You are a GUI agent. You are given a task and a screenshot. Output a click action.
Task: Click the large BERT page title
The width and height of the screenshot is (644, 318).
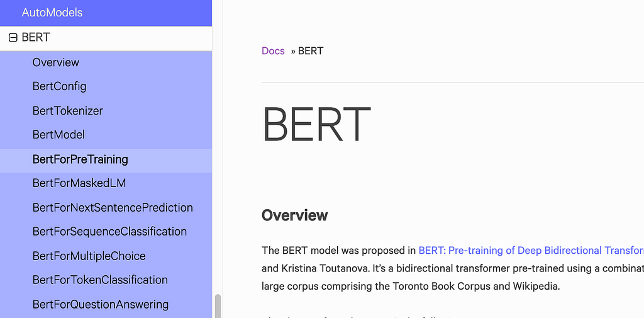pos(316,124)
